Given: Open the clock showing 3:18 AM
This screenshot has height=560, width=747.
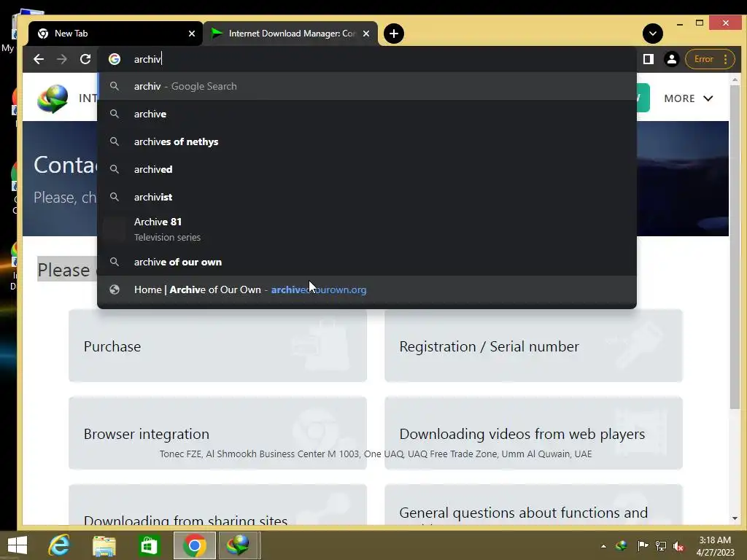Looking at the screenshot, I should [715, 545].
